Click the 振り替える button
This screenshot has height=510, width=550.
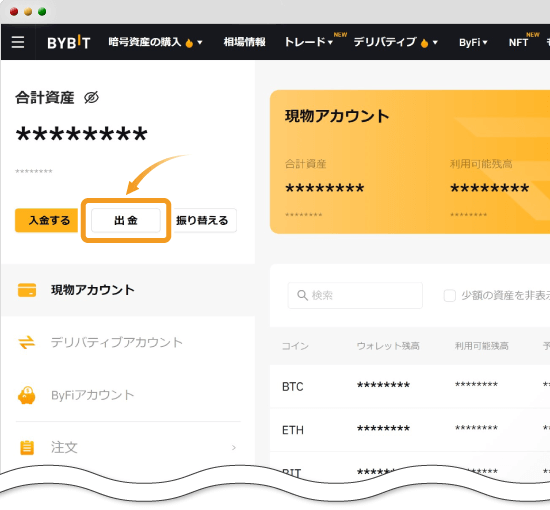[x=205, y=220]
